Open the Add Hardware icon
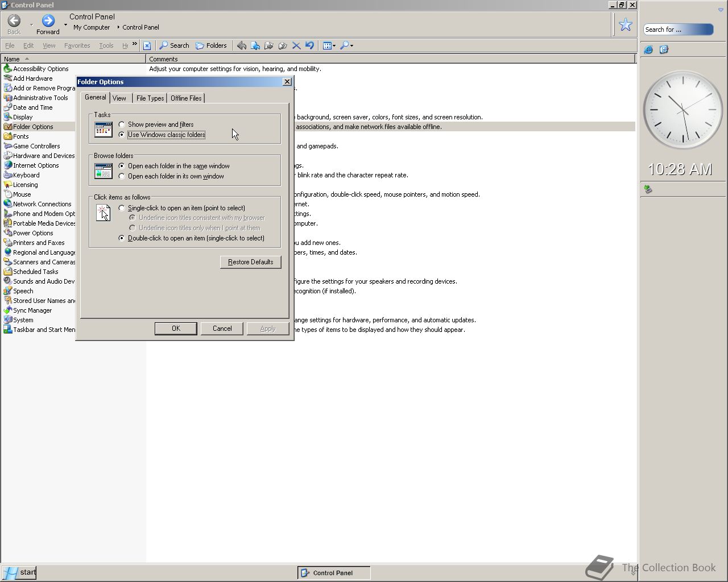Screen dimensions: 728x582 coord(8,78)
